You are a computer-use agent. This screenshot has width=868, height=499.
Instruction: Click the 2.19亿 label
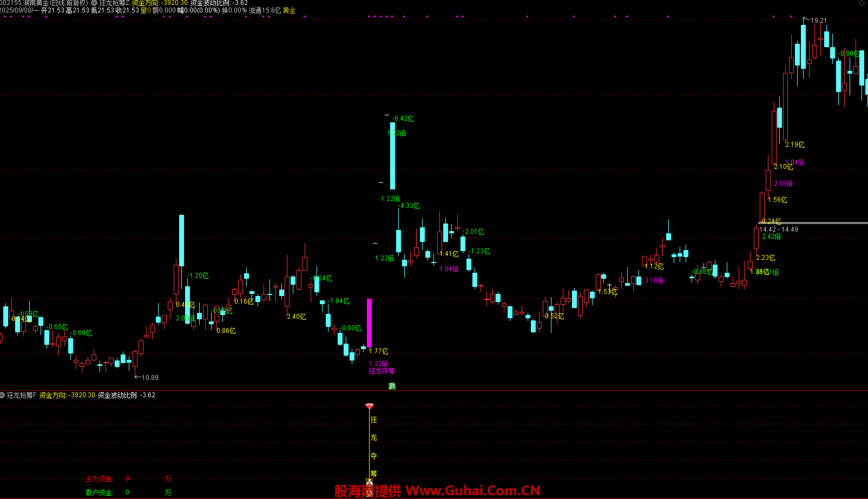click(795, 145)
